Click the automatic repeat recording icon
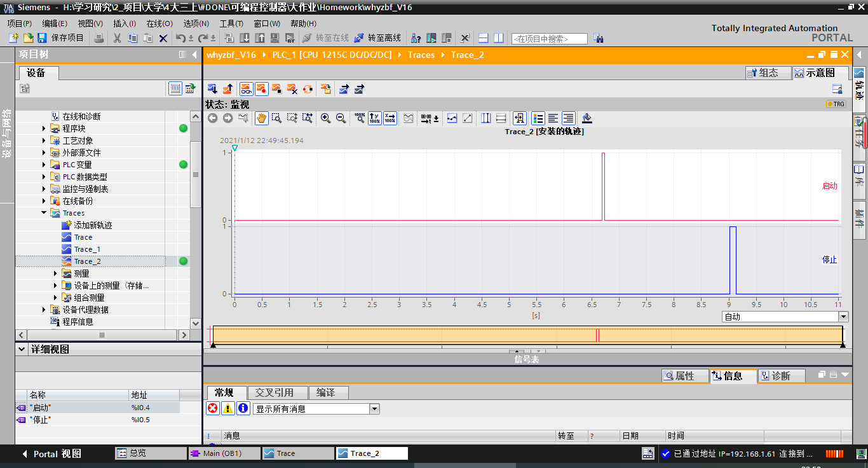 coord(308,89)
